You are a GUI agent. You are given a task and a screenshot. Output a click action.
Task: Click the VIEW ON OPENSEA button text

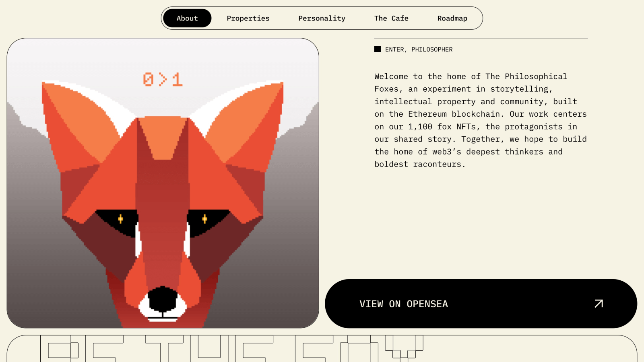[404, 304]
